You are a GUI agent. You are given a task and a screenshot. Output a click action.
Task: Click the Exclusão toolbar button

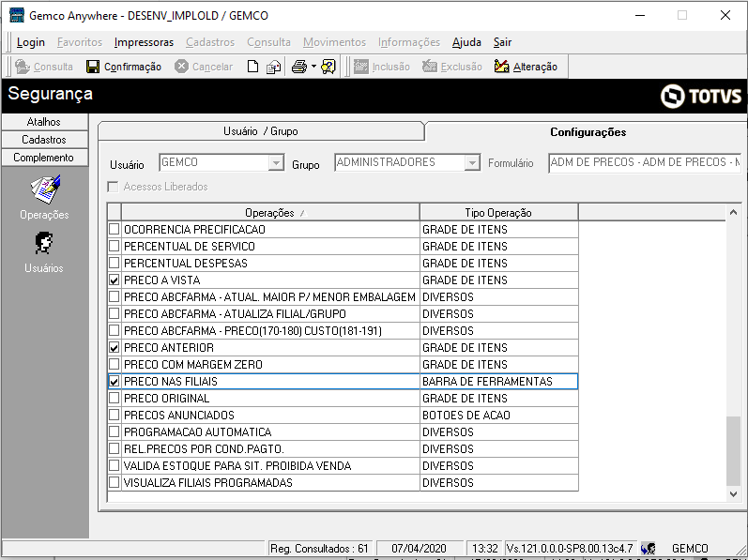click(452, 67)
